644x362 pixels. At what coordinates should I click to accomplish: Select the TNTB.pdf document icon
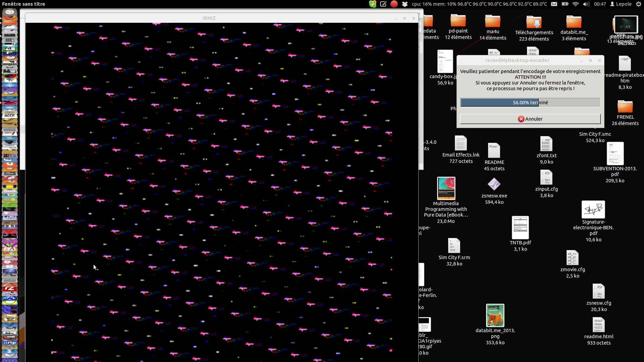[520, 228]
